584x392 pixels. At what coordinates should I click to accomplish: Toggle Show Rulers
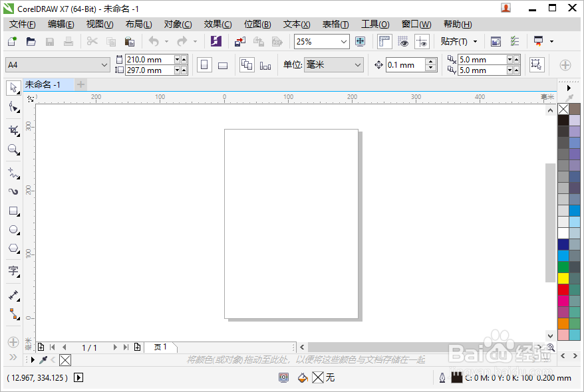(x=384, y=41)
